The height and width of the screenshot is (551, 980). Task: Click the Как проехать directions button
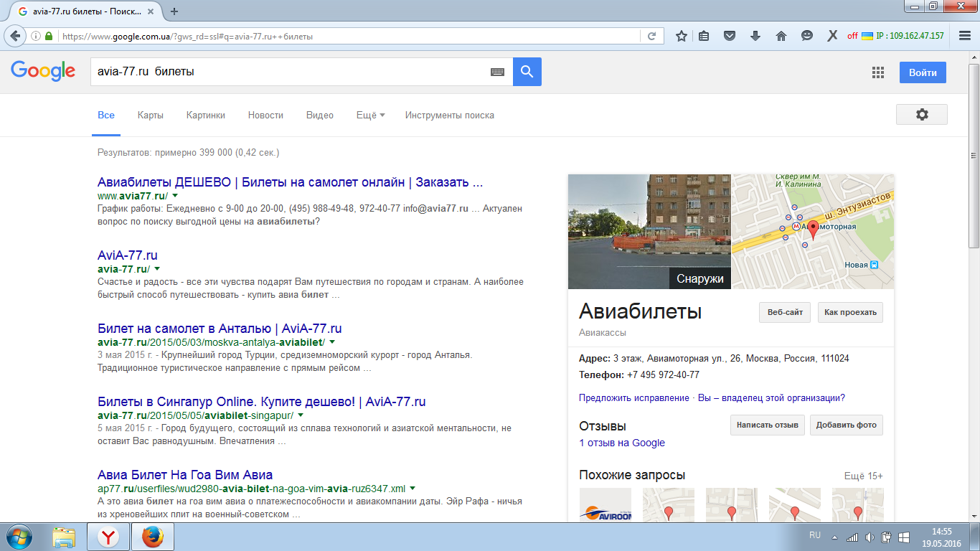(x=851, y=313)
